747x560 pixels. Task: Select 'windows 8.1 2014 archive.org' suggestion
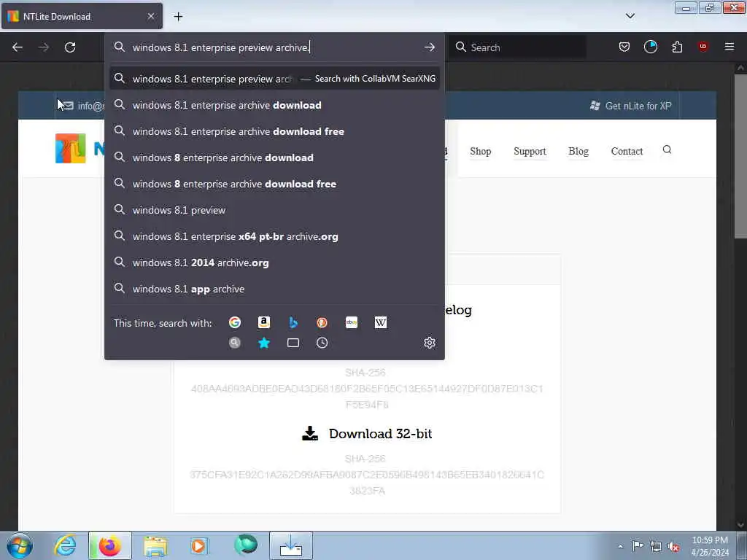click(x=275, y=262)
